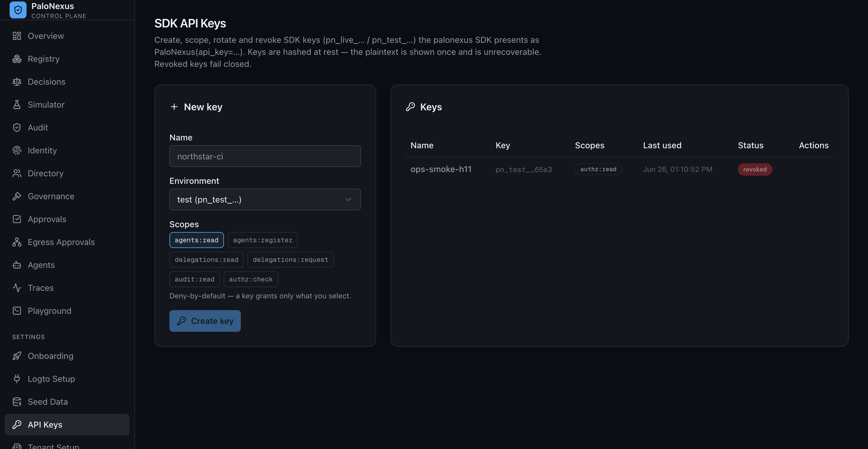Open Decisions in the sidebar
Image resolution: width=868 pixels, height=449 pixels.
point(67,82)
